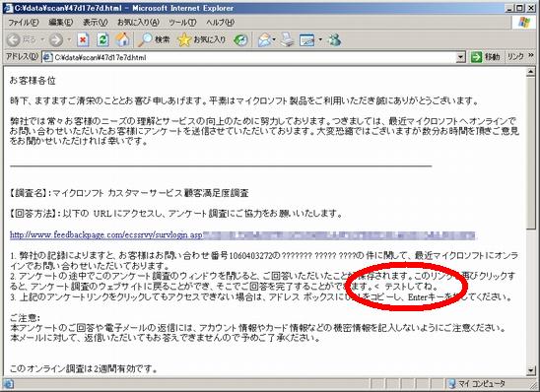Click the このオンライン調査は2週間有効です text
The height and width of the screenshot is (392, 540).
pos(84,369)
